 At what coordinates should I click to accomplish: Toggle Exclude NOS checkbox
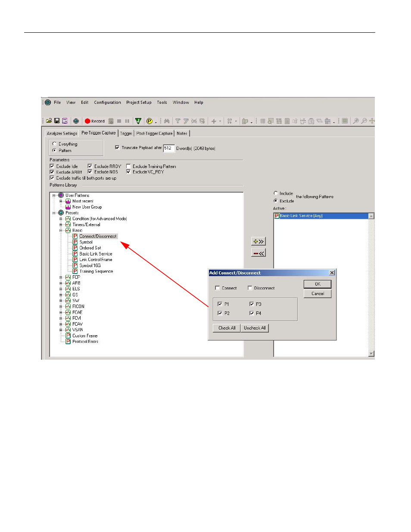coord(90,172)
